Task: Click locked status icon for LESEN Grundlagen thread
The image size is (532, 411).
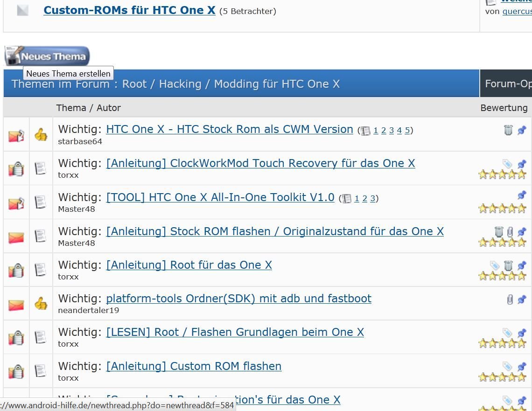Action: pyautogui.click(x=16, y=337)
